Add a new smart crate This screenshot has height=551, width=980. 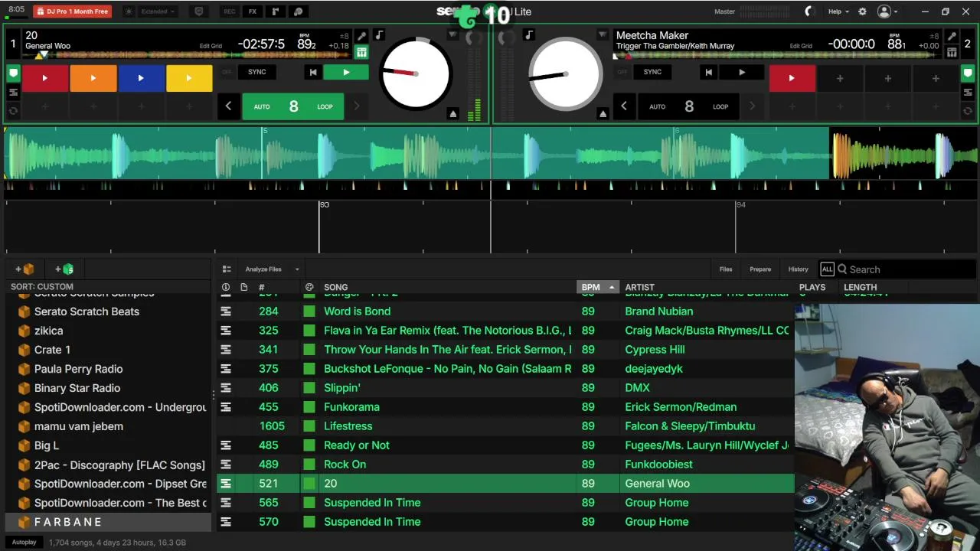pos(65,269)
